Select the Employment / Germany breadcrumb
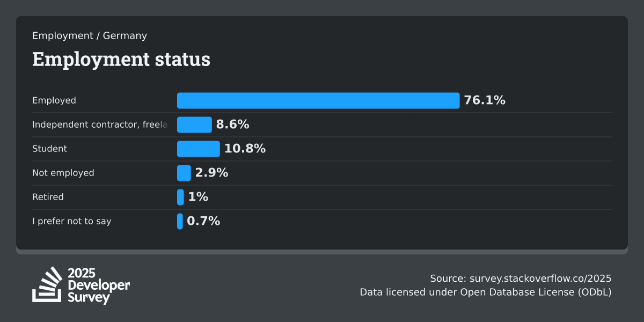 (x=90, y=36)
